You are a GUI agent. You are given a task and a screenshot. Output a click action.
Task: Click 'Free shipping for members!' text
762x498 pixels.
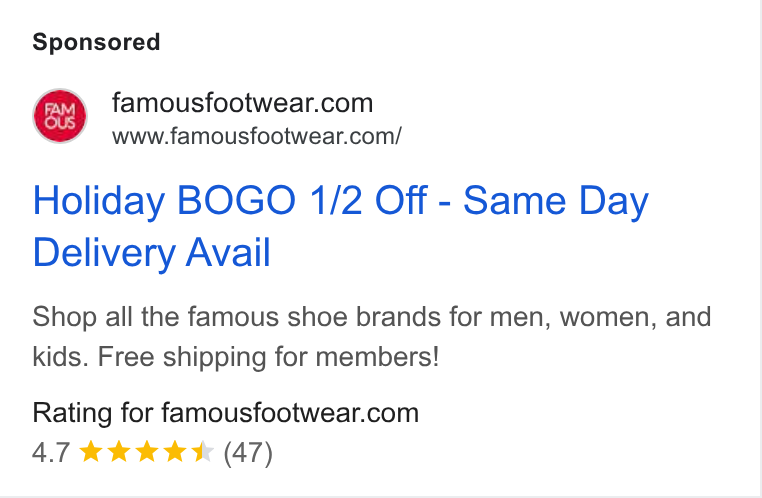click(x=268, y=357)
